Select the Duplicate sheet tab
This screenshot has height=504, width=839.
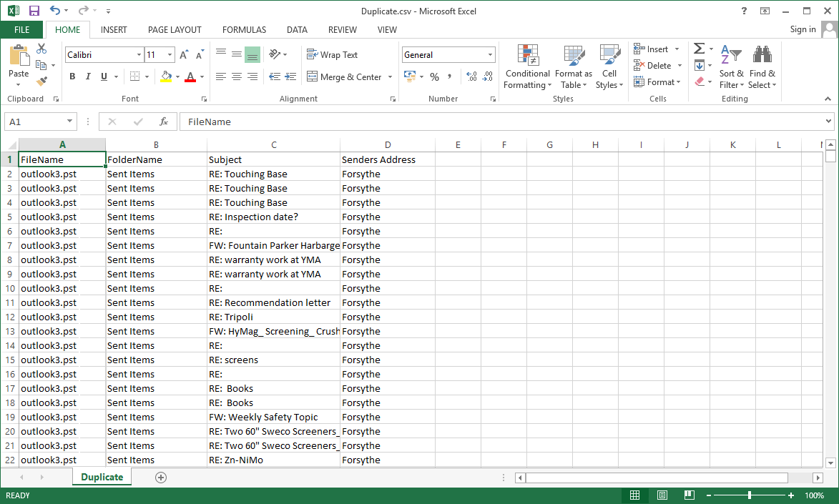tap(102, 478)
